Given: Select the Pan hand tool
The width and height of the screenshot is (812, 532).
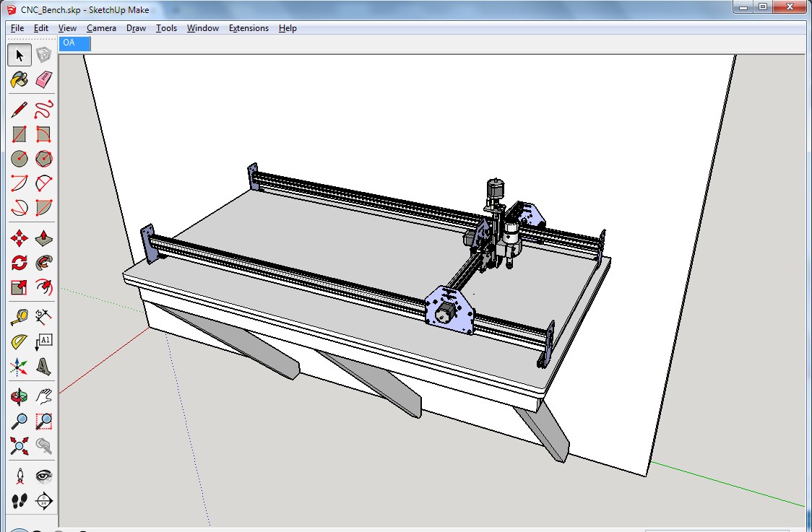Looking at the screenshot, I should [44, 396].
